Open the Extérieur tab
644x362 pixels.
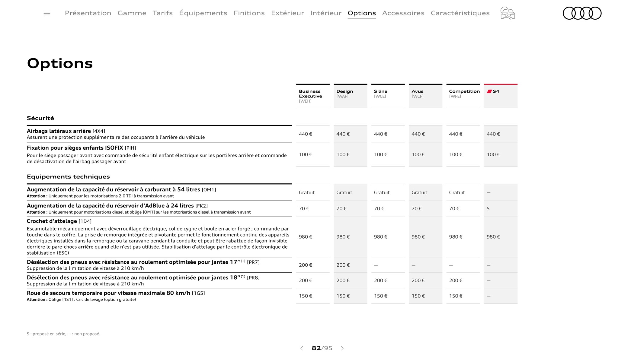(287, 13)
